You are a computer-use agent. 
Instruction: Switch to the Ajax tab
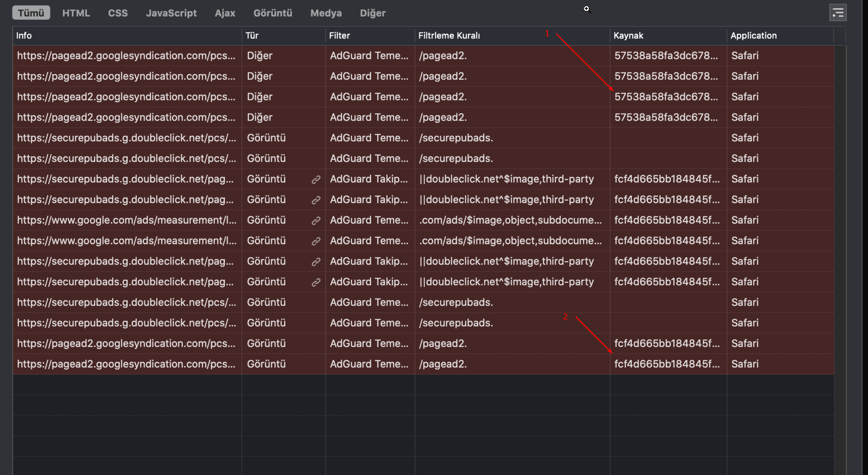click(225, 13)
